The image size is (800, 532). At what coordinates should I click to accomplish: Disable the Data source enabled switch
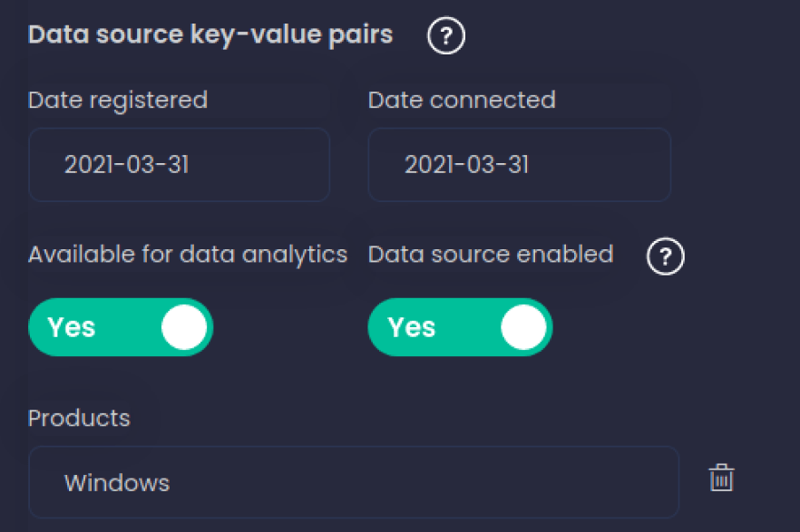point(460,327)
